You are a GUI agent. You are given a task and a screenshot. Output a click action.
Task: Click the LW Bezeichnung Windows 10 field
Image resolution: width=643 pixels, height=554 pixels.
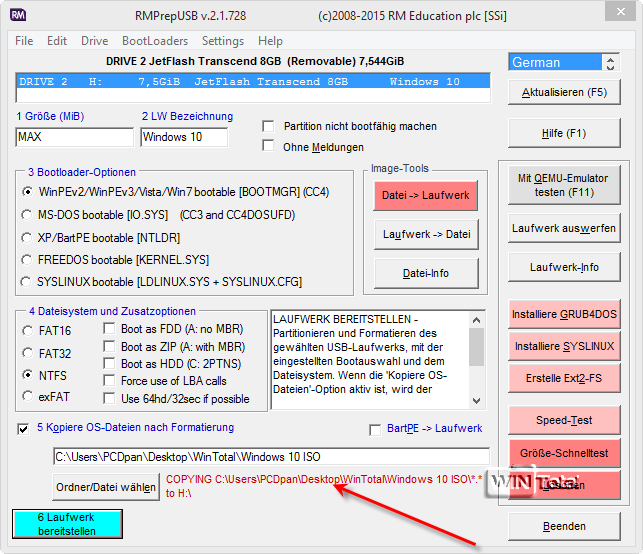[x=184, y=137]
